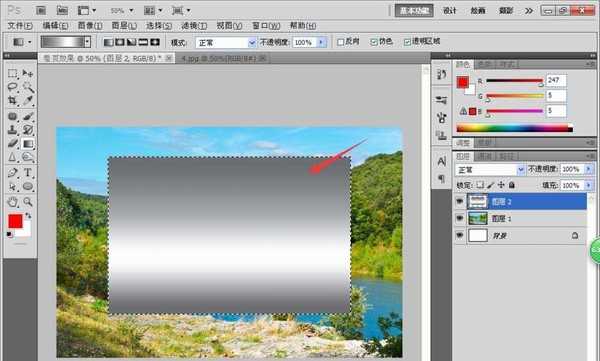
Task: Hide layer 图层 2 via eye icon
Action: pos(460,201)
